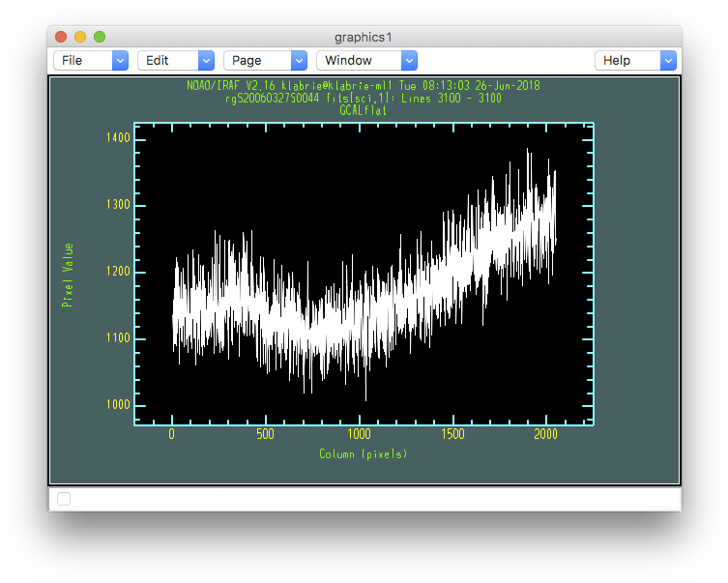Maximize the graphics1 window with green button
Viewport: 728px width, 583px height.
100,37
